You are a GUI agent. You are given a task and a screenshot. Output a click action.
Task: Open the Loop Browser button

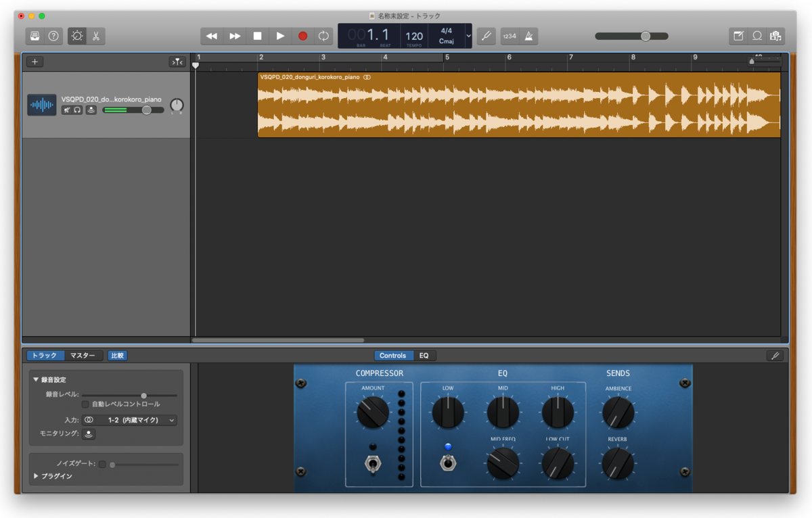point(757,36)
